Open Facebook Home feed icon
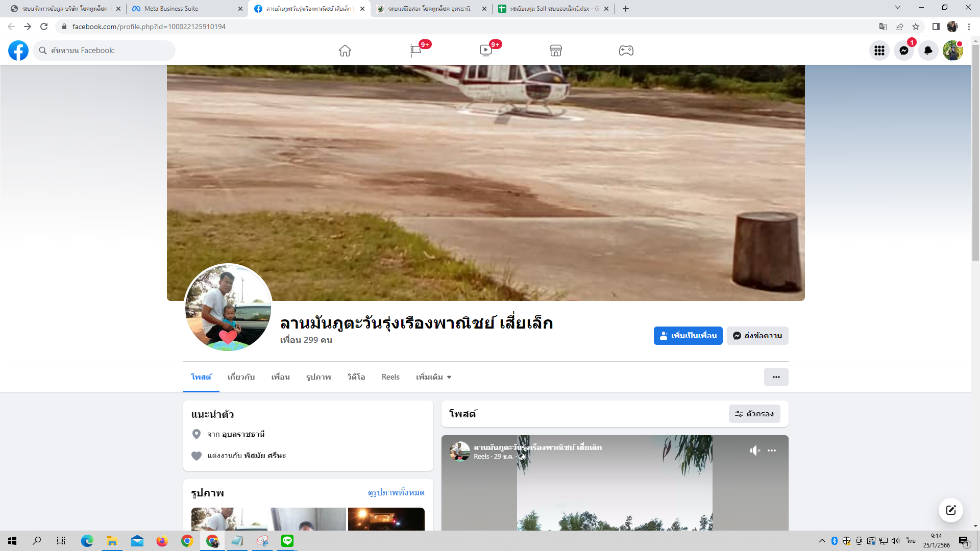The height and width of the screenshot is (551, 980). [x=345, y=51]
